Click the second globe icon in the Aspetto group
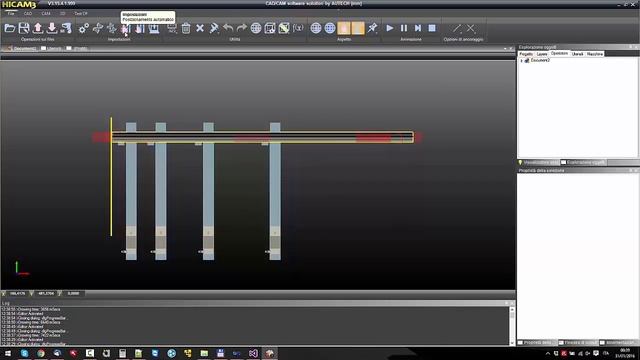Image resolution: width=640 pixels, height=360 pixels. coord(330,28)
